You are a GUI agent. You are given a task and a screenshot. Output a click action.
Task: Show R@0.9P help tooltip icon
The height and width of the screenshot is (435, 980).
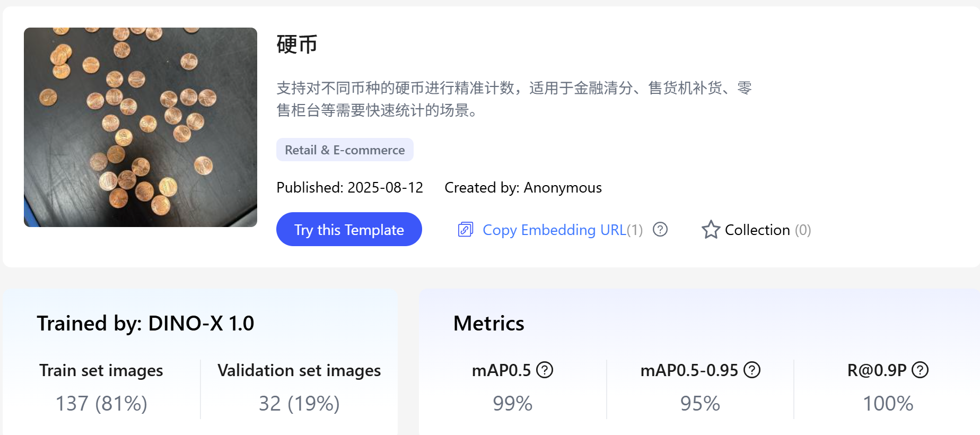[x=920, y=370]
